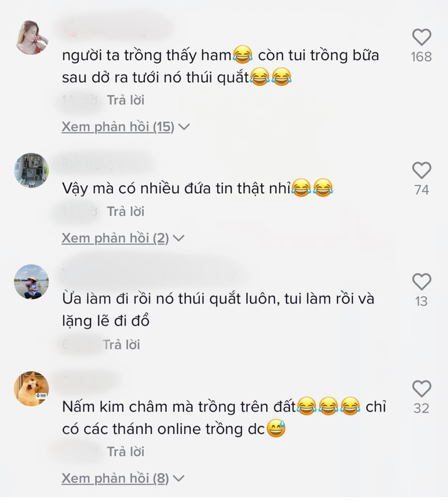Reply to the 'Vậy mà có nhiều đứa' comment
Viewport: 448px width, 503px height.
point(125,212)
